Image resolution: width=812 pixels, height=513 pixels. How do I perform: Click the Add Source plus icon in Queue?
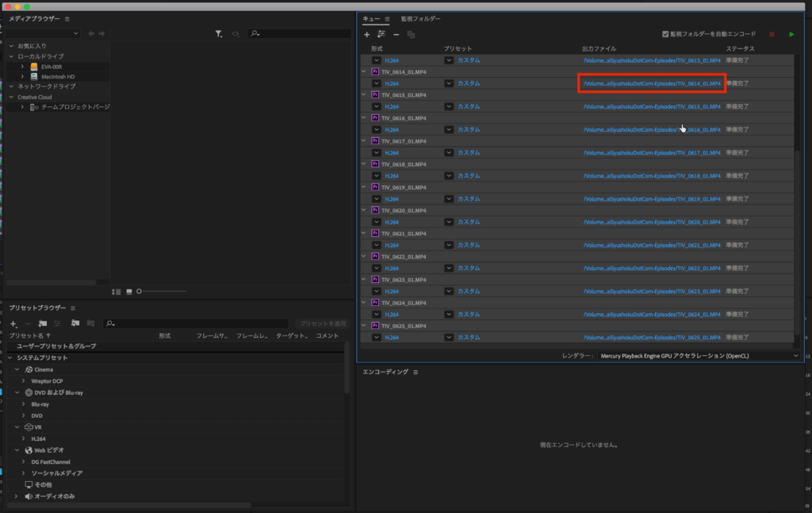[x=366, y=35]
